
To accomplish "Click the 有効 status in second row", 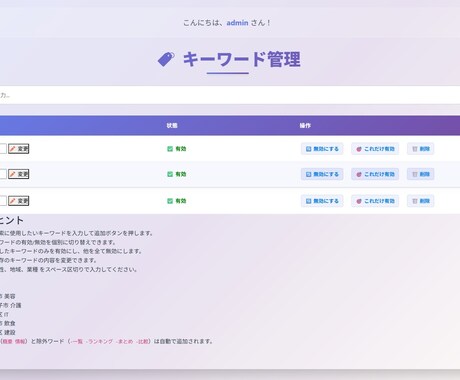I will point(177,174).
